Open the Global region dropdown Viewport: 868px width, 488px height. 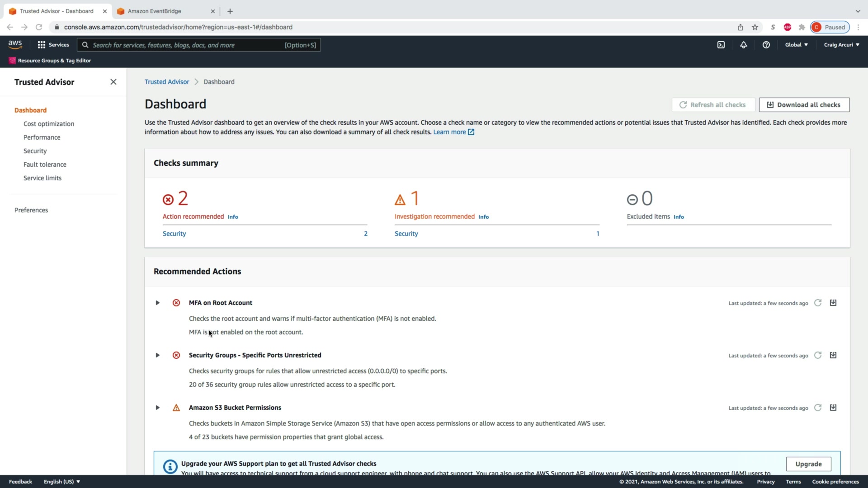point(796,45)
